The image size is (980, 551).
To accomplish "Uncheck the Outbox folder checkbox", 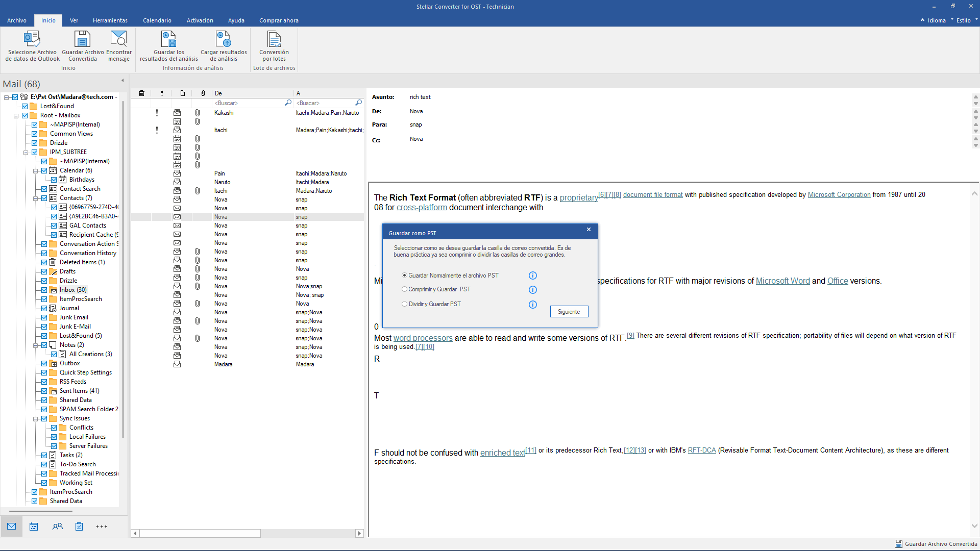I will pos(44,363).
